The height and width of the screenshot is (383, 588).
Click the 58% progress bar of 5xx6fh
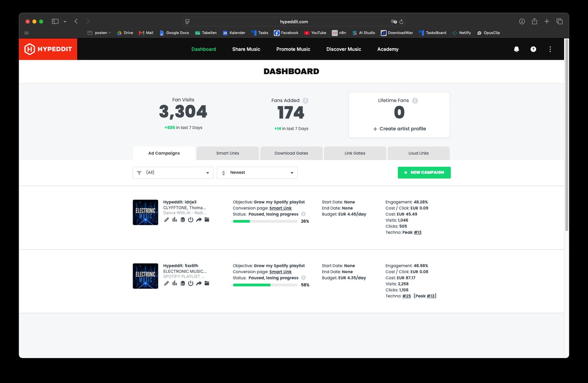click(265, 285)
